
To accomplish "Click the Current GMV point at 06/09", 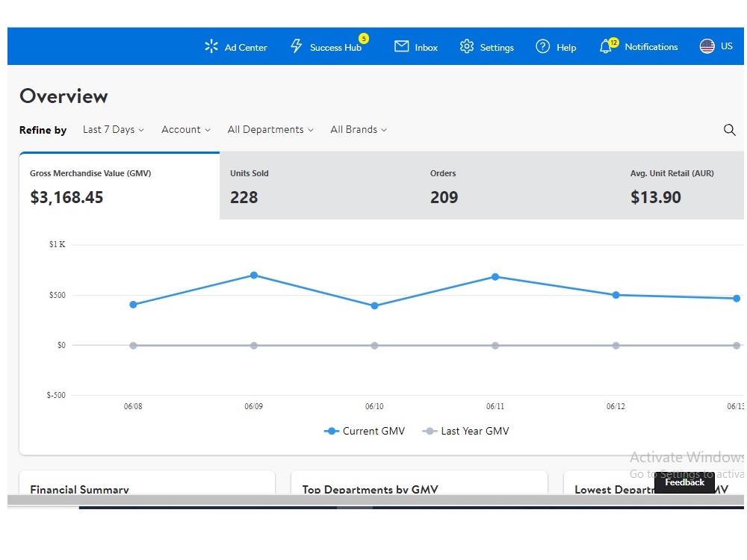I will pyautogui.click(x=254, y=276).
